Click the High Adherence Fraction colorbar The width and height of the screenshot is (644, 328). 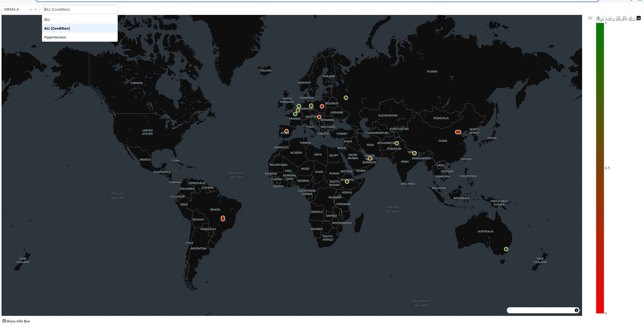600,168
